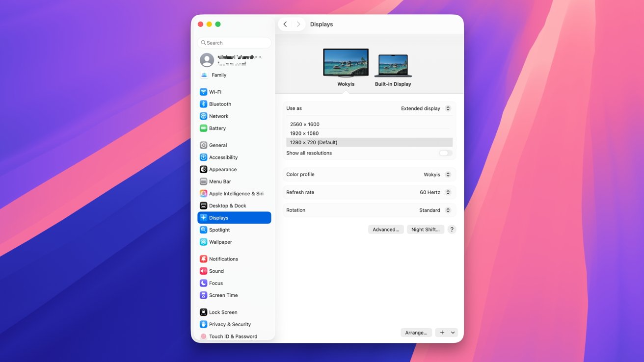Click the Privacy & Security hand icon

pyautogui.click(x=203, y=324)
